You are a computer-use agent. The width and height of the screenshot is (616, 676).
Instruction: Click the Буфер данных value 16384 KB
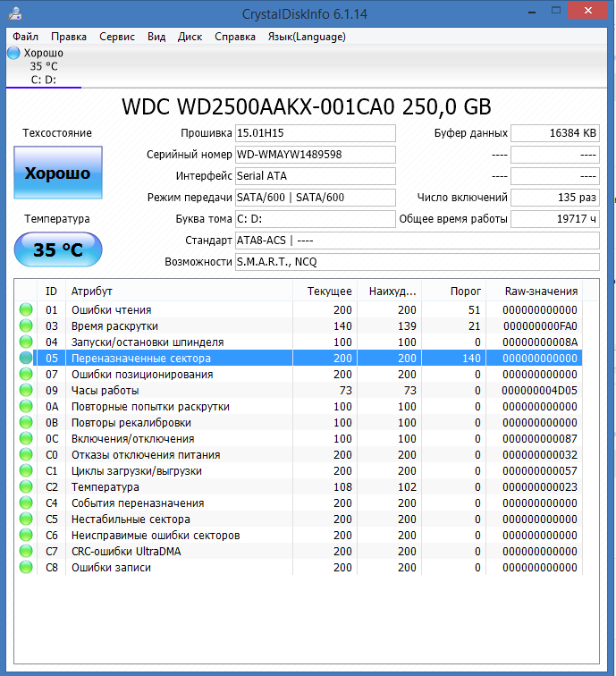click(555, 133)
